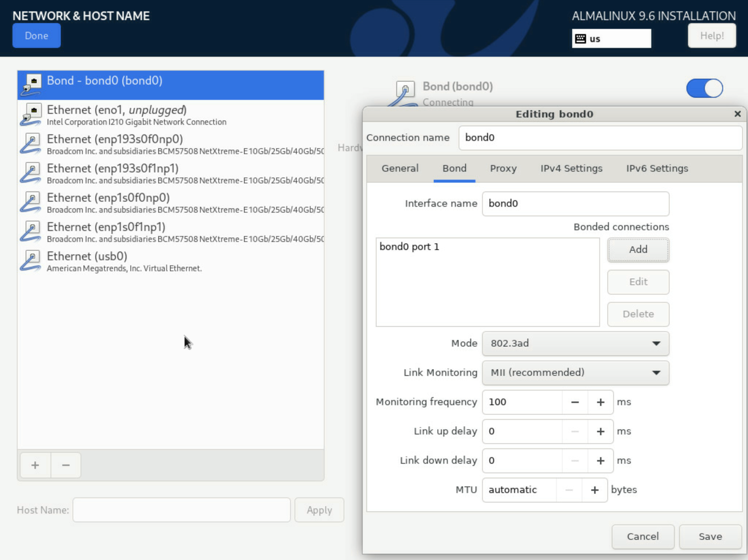
Task: Open the Proxy tab
Action: [x=503, y=168]
